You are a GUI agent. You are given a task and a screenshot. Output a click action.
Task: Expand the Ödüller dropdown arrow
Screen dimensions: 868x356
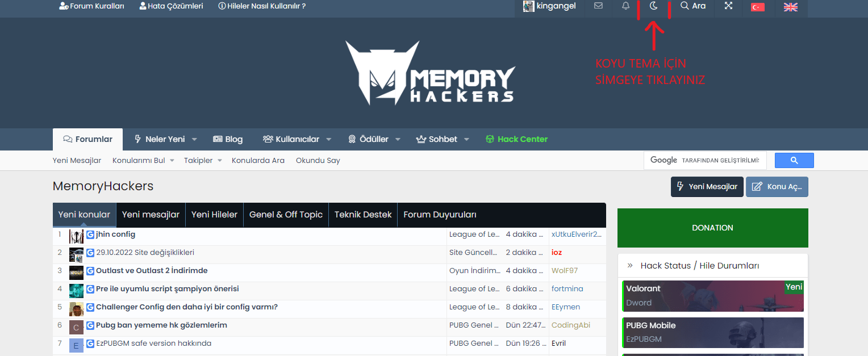[x=398, y=139]
